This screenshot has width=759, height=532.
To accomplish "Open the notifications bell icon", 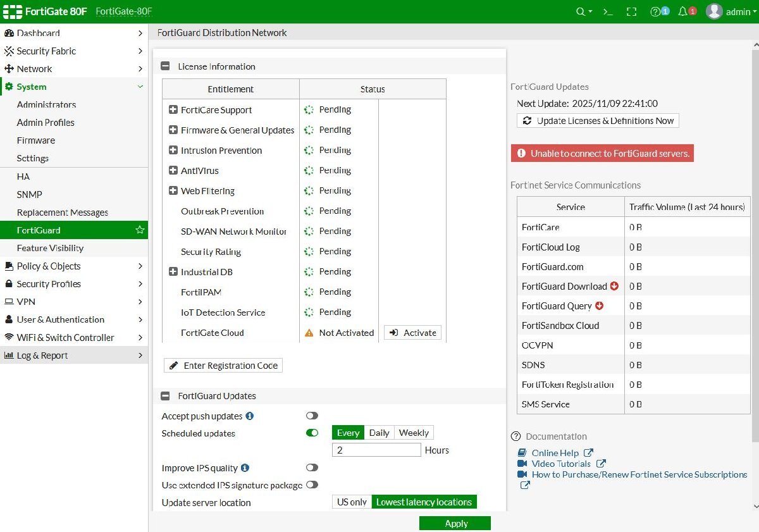I will [684, 11].
